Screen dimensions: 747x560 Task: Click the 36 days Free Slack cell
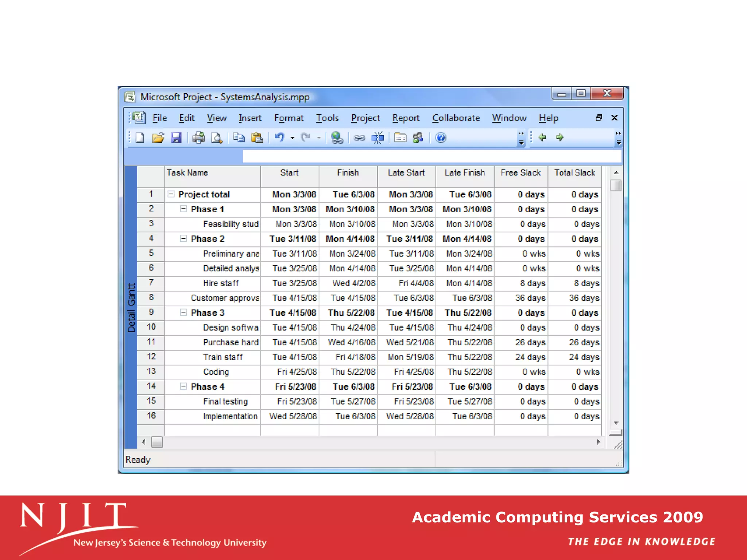pyautogui.click(x=521, y=298)
